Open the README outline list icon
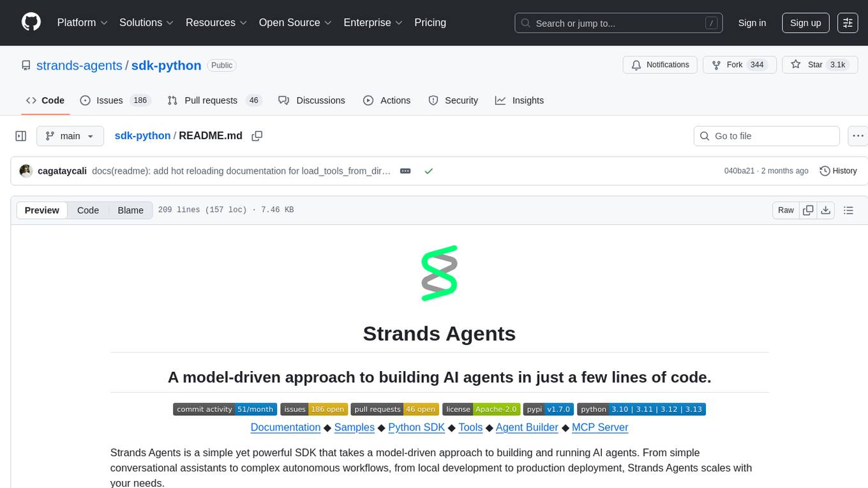Image resolution: width=868 pixels, height=488 pixels. (x=848, y=210)
